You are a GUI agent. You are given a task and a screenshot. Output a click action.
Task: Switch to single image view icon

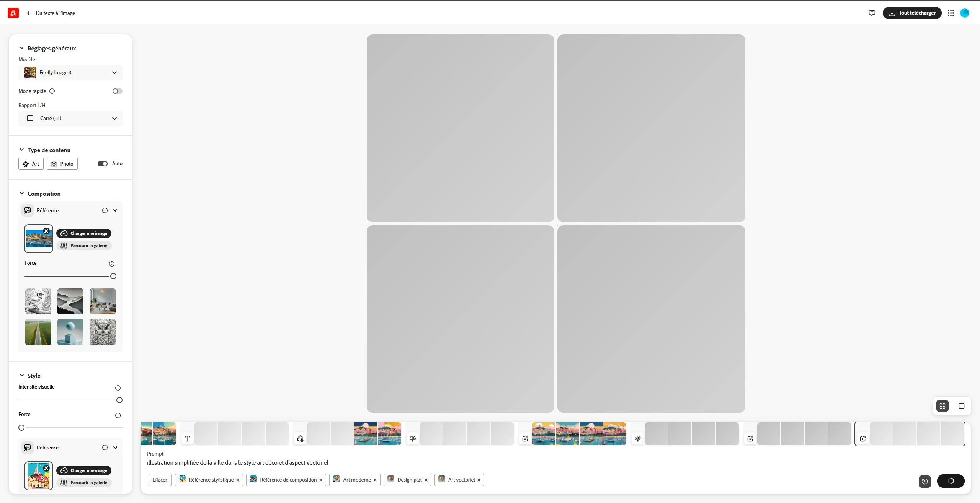(961, 406)
